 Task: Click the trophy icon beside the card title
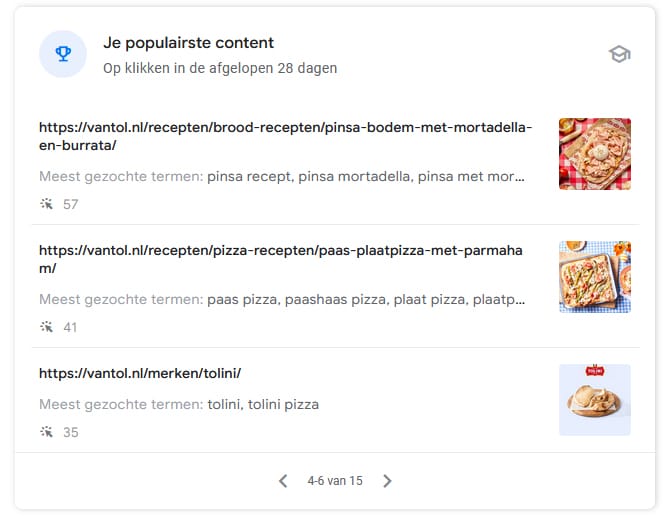63,54
